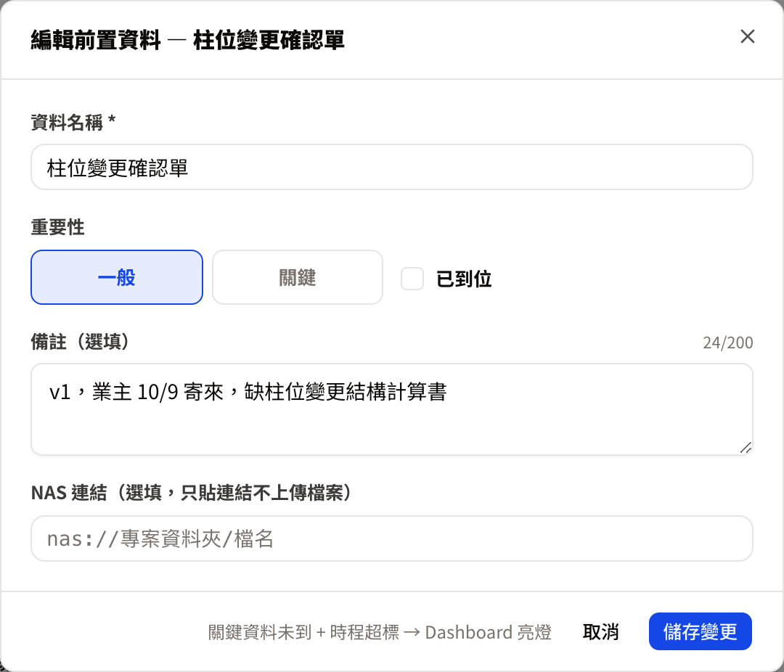Click the 重要性 label
Viewport: 784px width, 672px height.
[57, 227]
